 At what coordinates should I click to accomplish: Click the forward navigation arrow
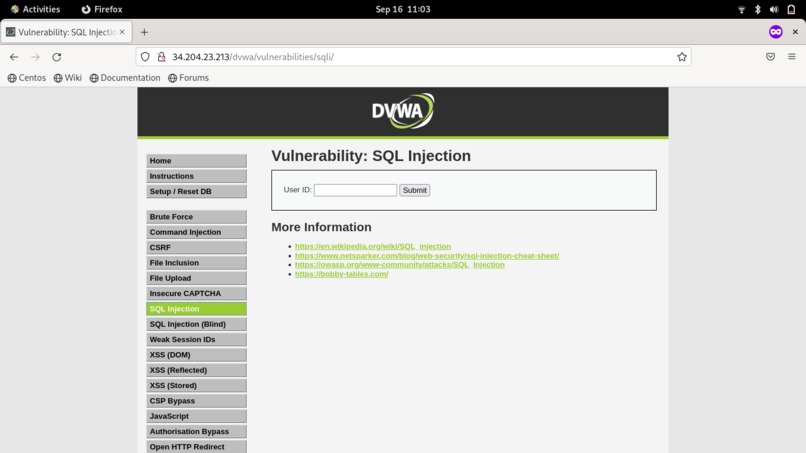click(x=35, y=57)
